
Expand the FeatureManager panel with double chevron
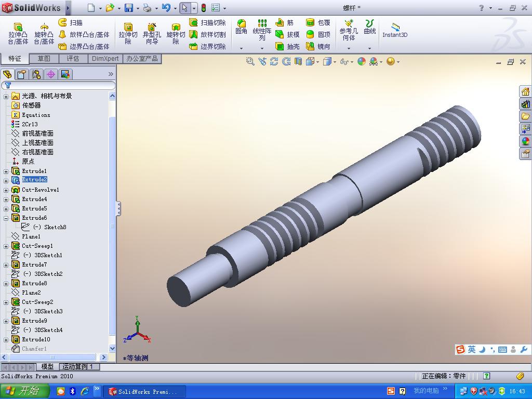(x=111, y=74)
